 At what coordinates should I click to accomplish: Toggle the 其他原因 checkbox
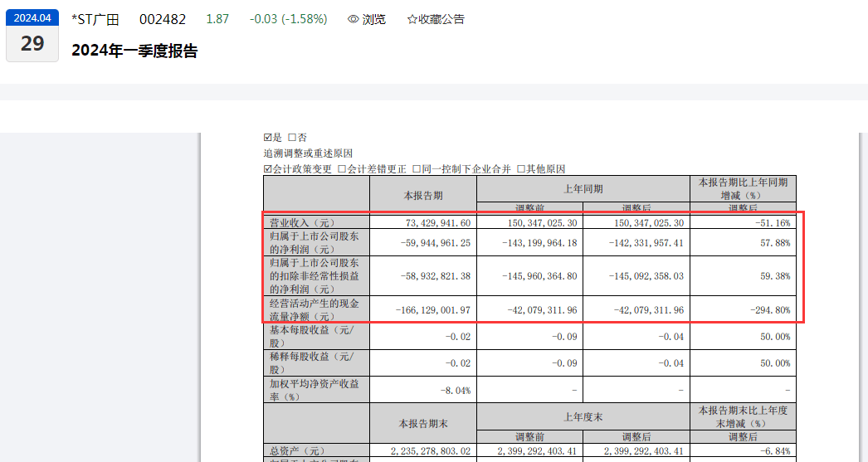521,169
